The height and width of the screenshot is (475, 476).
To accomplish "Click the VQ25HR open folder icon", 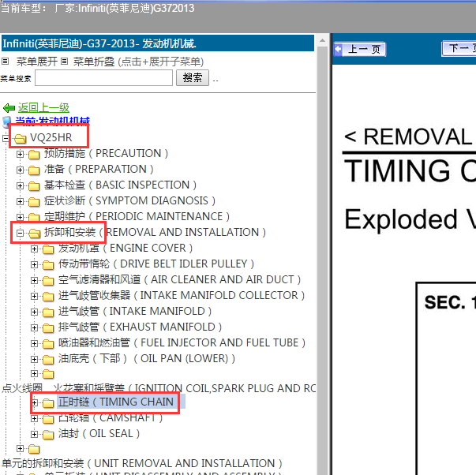I will tap(21, 139).
